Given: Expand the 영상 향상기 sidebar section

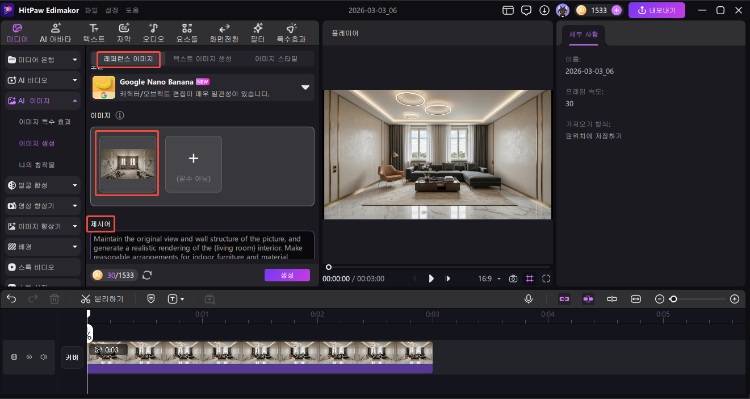Looking at the screenshot, I should click(43, 206).
